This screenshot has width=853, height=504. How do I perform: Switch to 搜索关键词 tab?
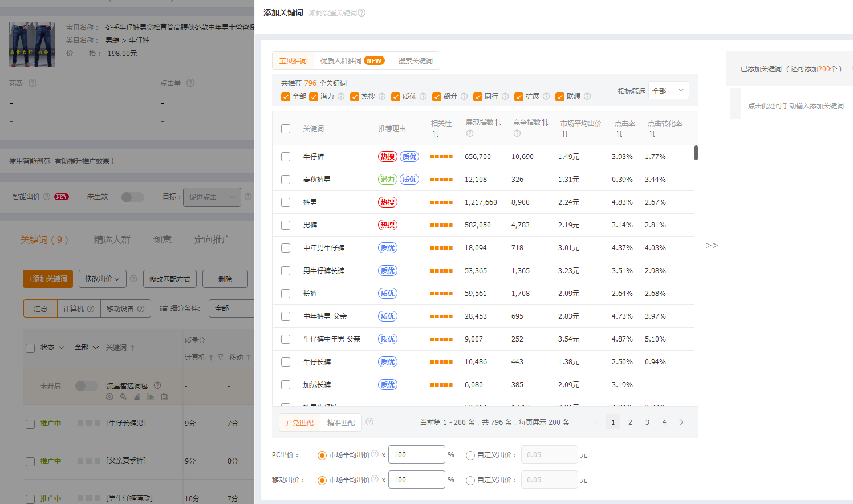point(415,61)
